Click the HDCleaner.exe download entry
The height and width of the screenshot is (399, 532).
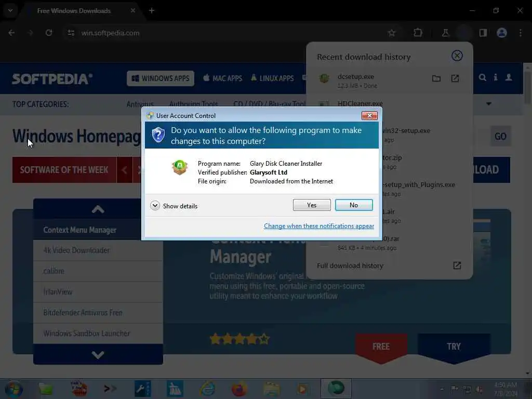360,103
